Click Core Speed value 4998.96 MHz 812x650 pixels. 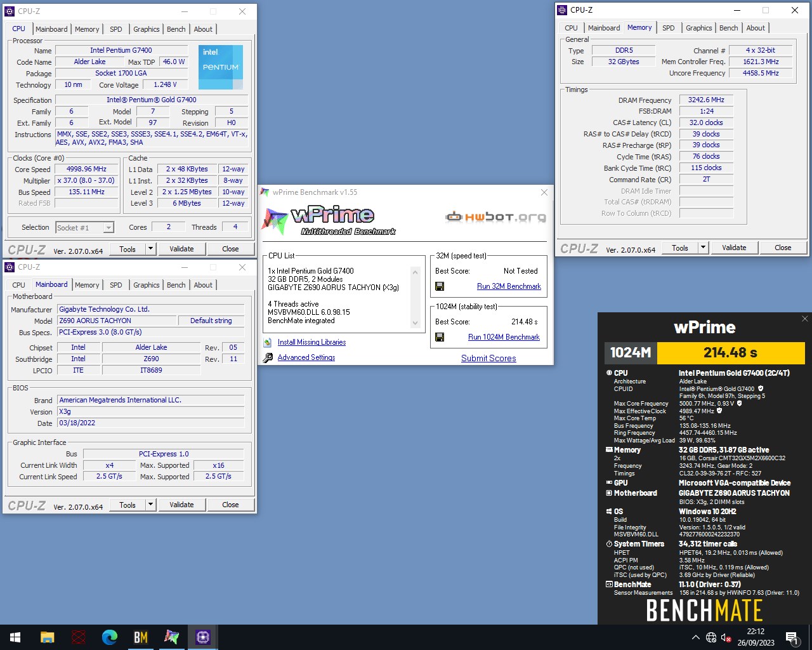(86, 169)
